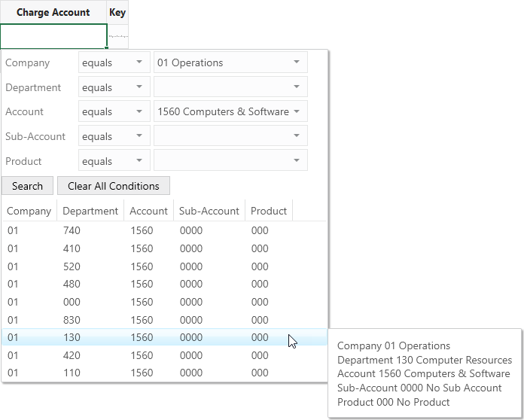Sort results by Department column header
The image size is (524, 420).
point(90,211)
